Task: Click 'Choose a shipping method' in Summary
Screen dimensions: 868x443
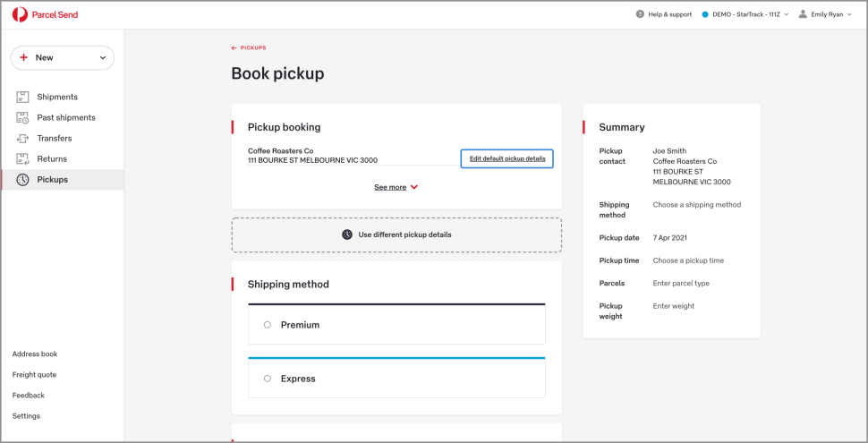Action: (697, 205)
